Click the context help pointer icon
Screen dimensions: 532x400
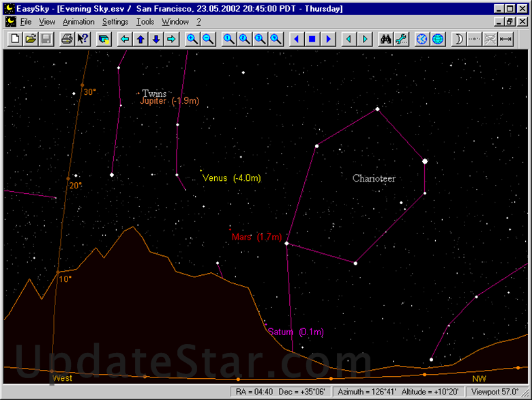click(83, 40)
